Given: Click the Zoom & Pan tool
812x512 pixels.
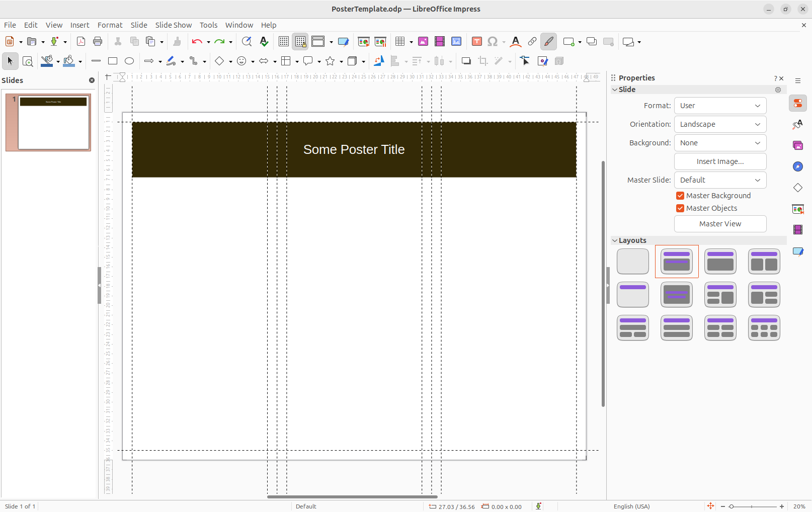Looking at the screenshot, I should pyautogui.click(x=28, y=61).
